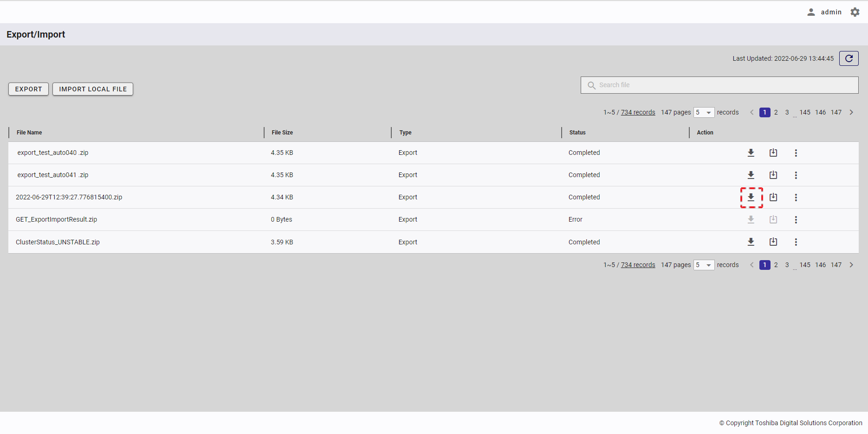This screenshot has height=434, width=868.
Task: Download the ClusterStatus_UNSTABLE.zip file
Action: [x=751, y=242]
